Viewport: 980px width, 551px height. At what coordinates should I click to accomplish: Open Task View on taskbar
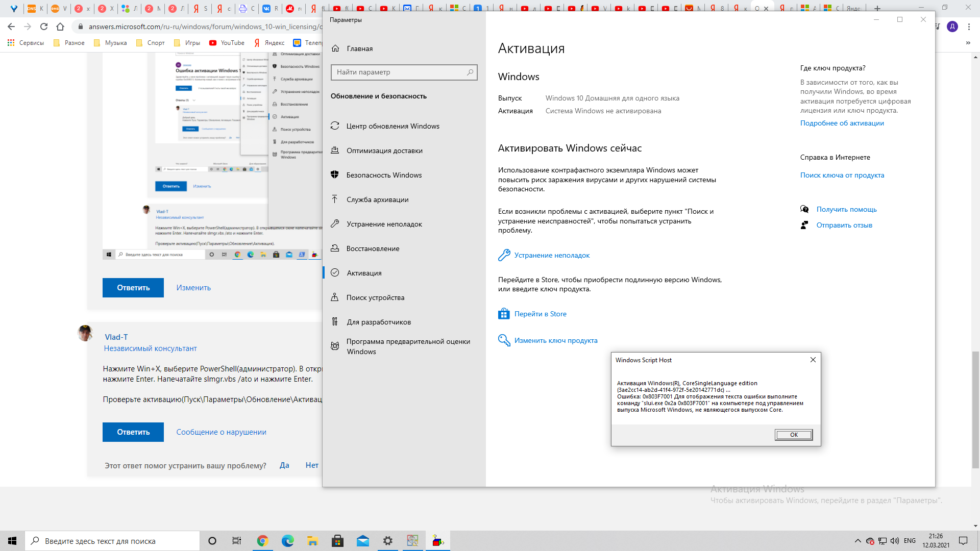(x=237, y=541)
